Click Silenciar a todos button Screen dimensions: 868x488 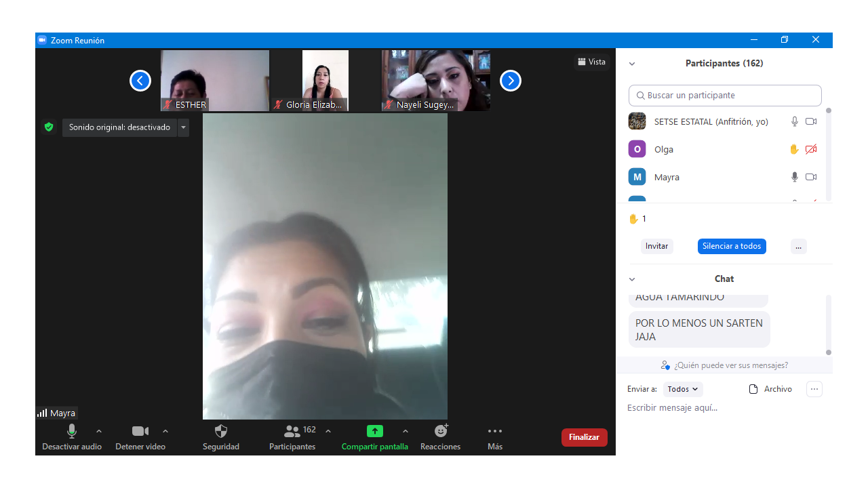pos(732,247)
